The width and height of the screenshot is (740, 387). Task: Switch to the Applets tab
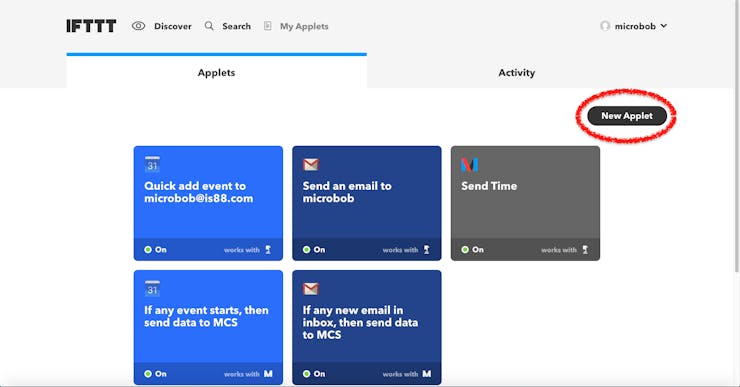coord(217,72)
